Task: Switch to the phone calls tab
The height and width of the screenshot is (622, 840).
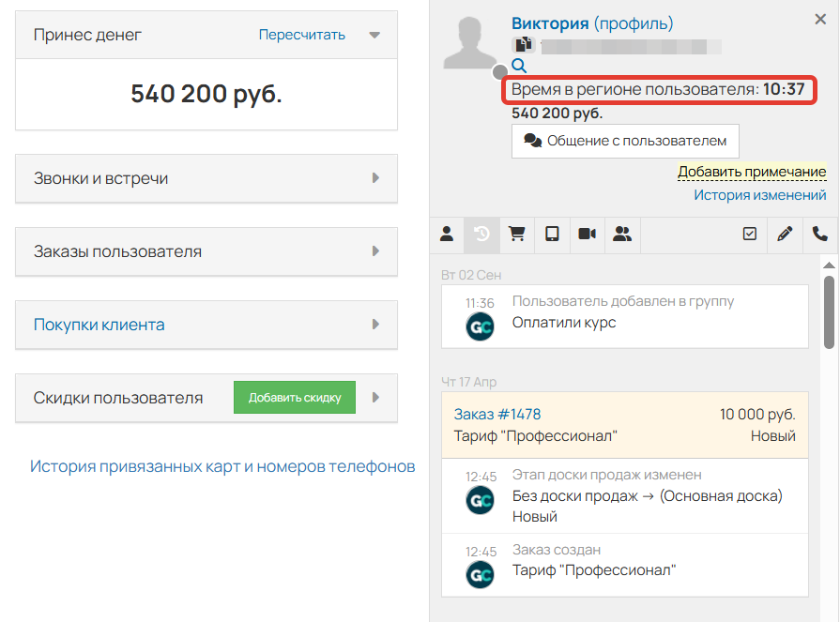Action: coord(819,235)
